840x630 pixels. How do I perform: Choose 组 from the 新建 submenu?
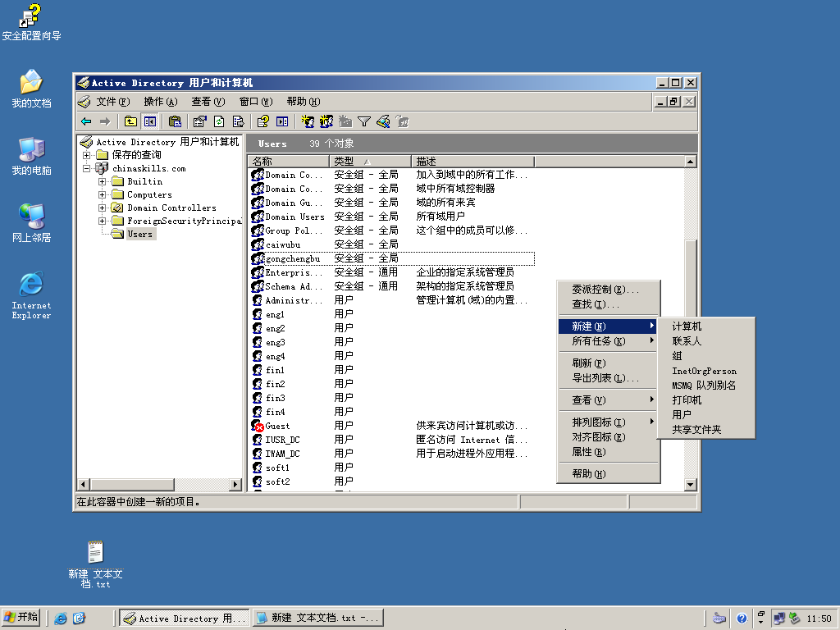[706, 356]
